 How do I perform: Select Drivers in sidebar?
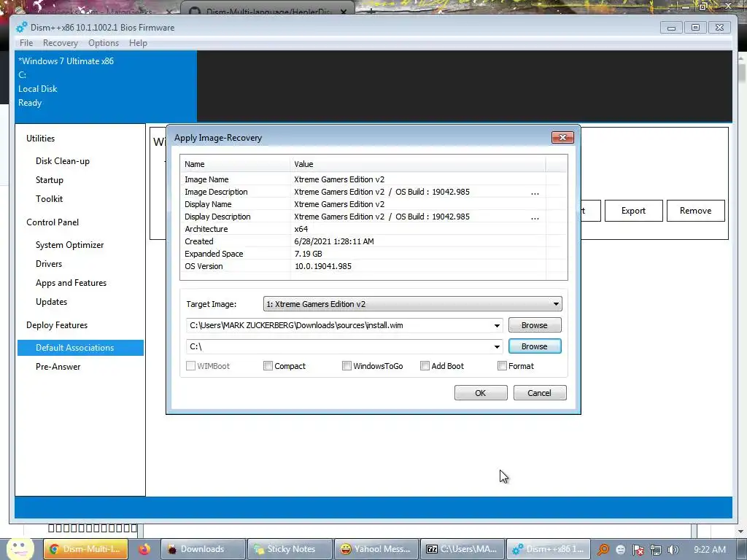tap(49, 264)
